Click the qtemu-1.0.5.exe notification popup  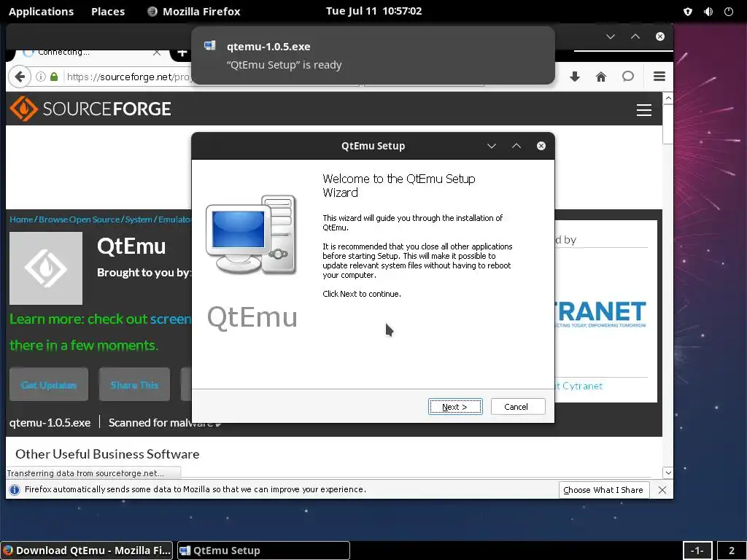coord(373,55)
